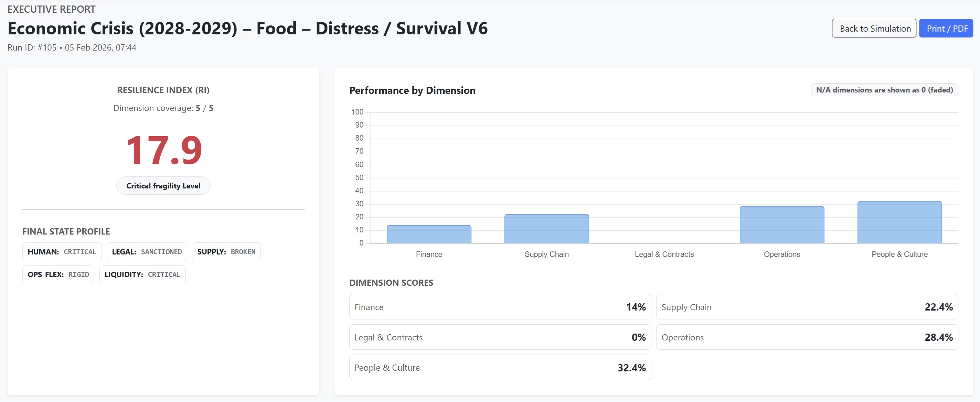Click the Finance 14% score card

500,307
